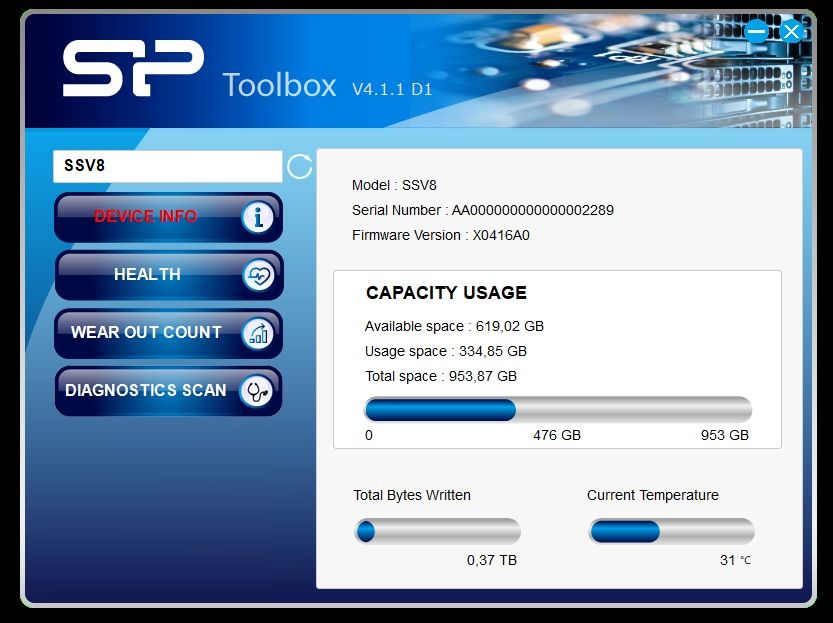The image size is (833, 623).
Task: Open the DIAGNOSTICS SCAN tab
Action: 168,391
